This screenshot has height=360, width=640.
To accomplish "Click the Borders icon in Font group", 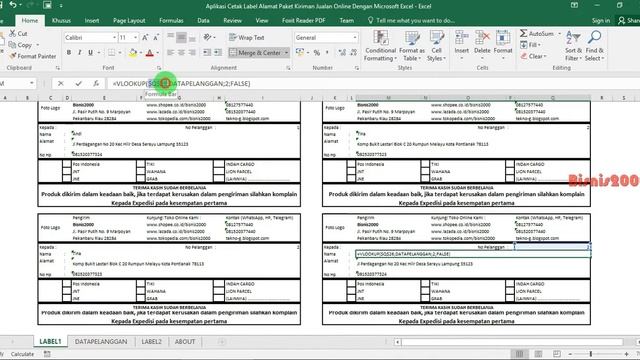I will [x=111, y=53].
